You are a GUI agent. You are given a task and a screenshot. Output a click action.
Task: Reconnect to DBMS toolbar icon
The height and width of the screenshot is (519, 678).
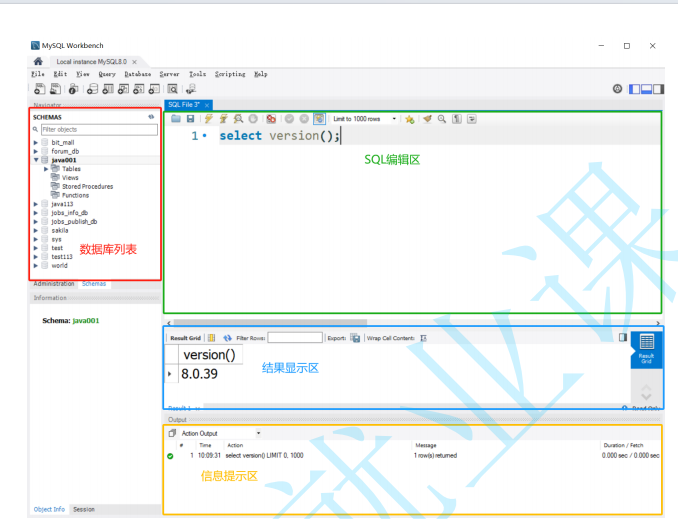coord(191,89)
